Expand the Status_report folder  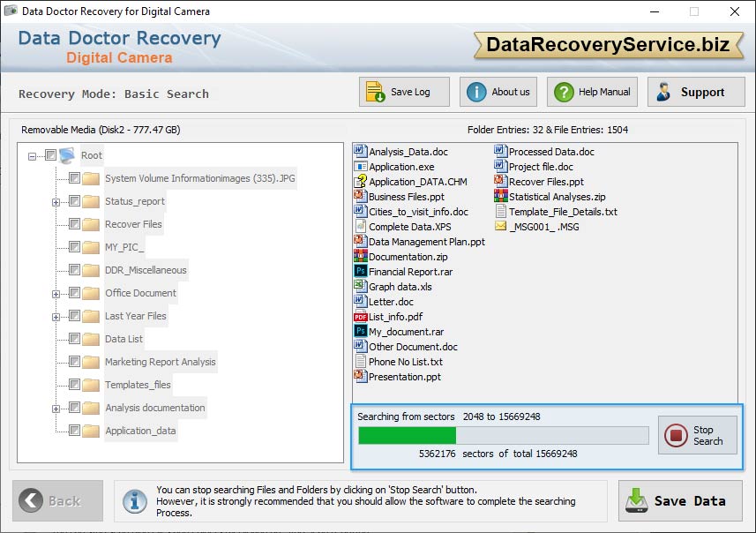pyautogui.click(x=56, y=202)
